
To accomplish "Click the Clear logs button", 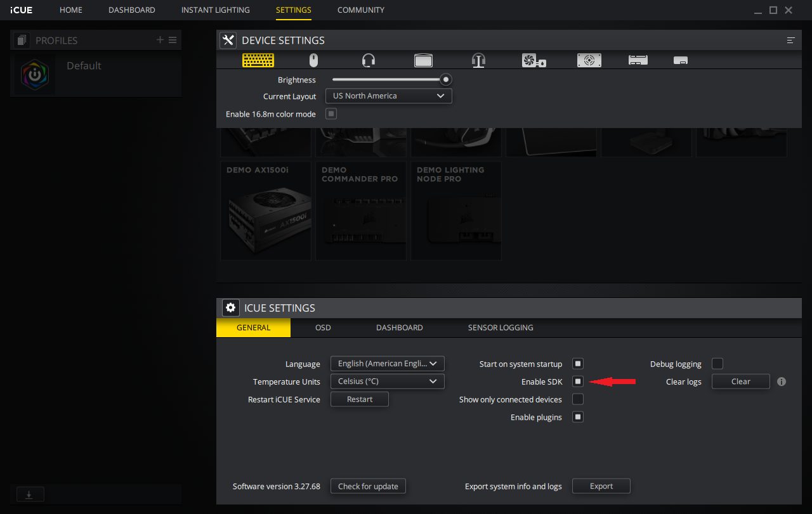I will [x=741, y=382].
